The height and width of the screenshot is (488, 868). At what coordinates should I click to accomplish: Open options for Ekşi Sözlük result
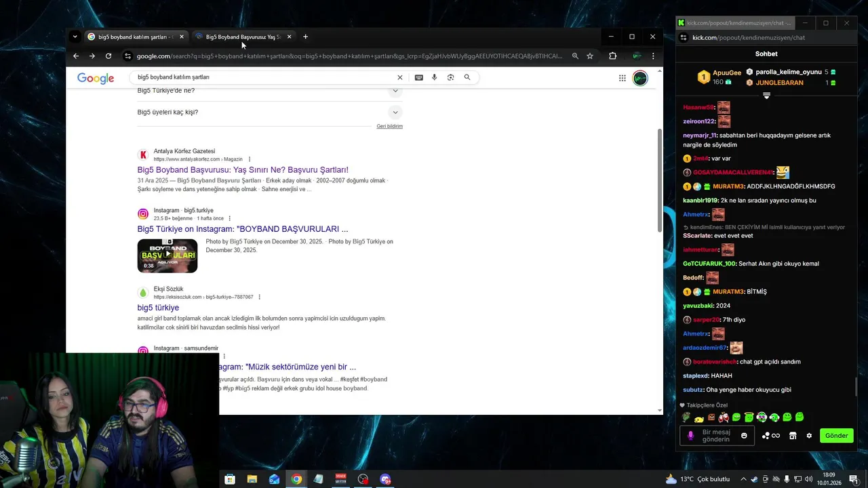259,297
